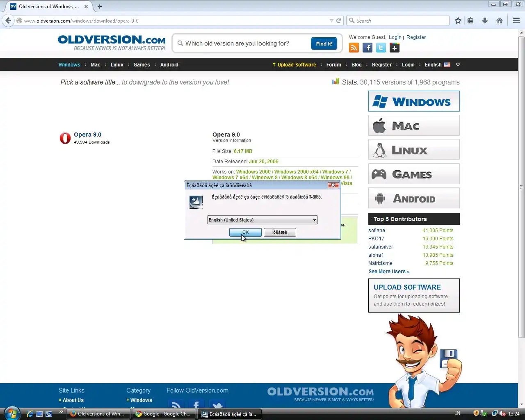Click the OldVersion.com logo
Screen dimensions: 525x420
(x=112, y=43)
